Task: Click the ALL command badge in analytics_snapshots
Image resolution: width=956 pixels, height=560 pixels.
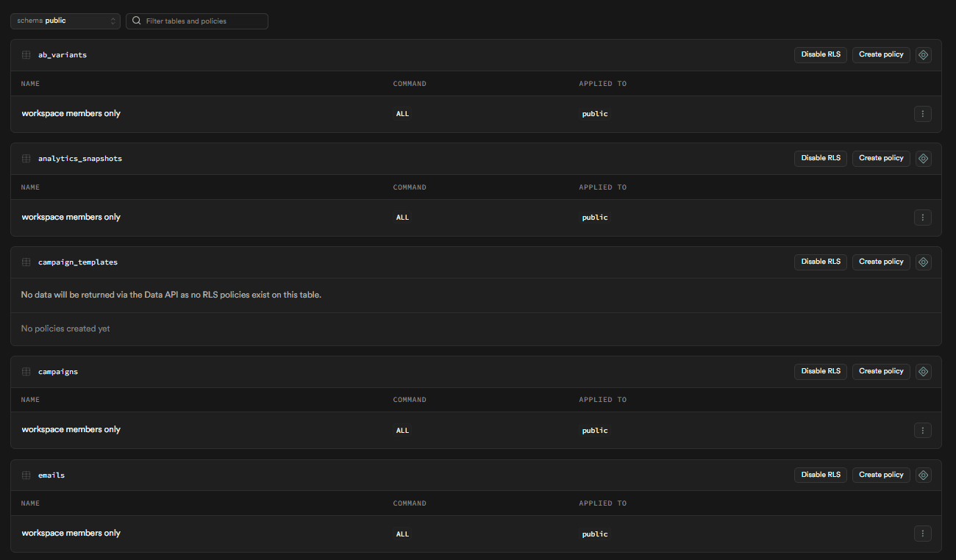Action: pos(402,218)
